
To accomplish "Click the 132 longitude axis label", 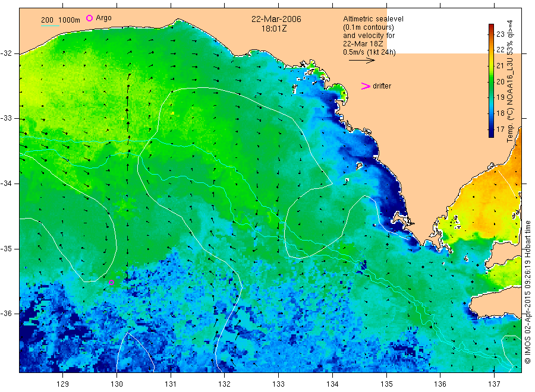I will (225, 384).
